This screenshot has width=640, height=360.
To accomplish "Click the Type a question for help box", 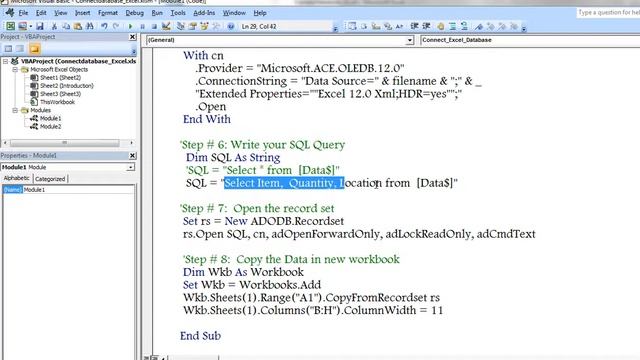I will click(608, 13).
